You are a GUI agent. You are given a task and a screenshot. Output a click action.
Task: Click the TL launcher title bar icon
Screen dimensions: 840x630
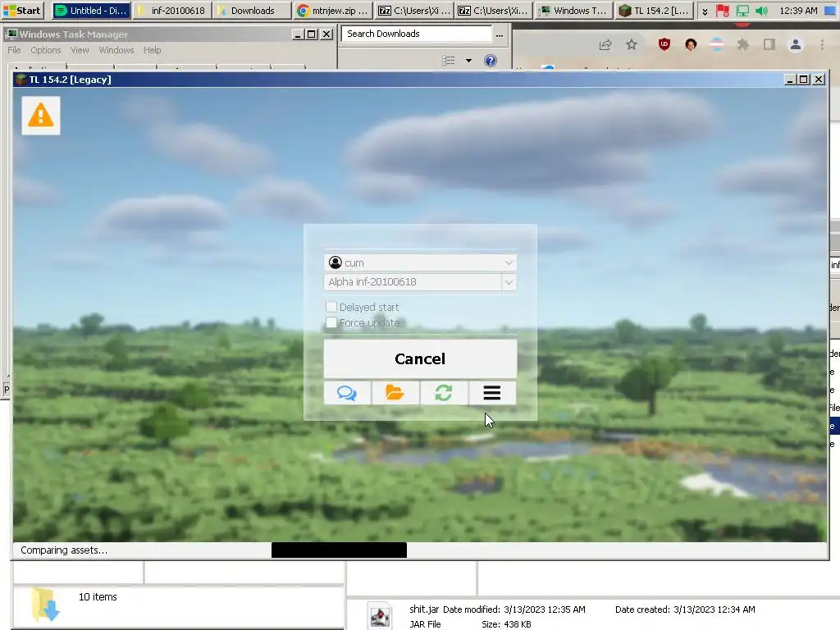[21, 80]
